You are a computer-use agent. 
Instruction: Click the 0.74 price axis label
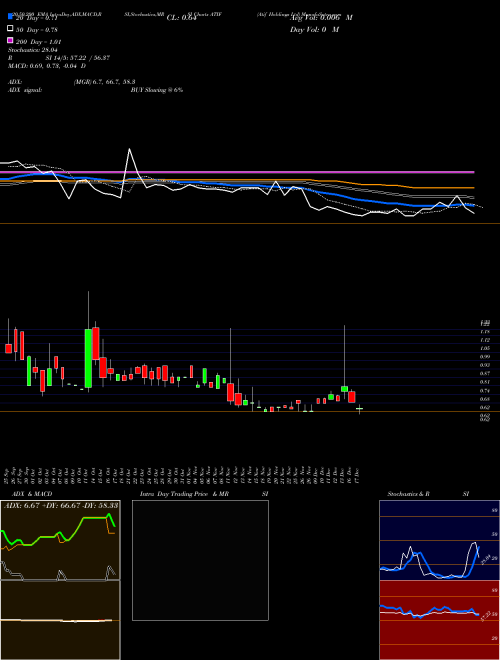[485, 391]
